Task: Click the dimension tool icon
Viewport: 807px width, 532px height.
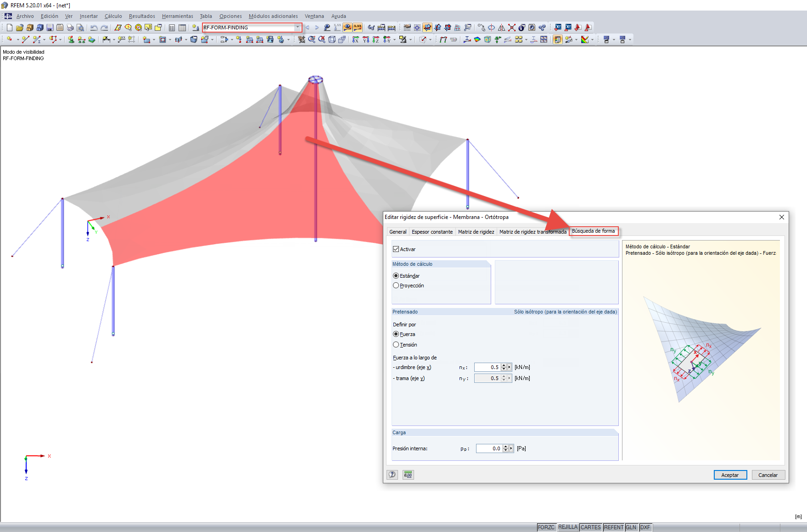Action: coord(106,39)
